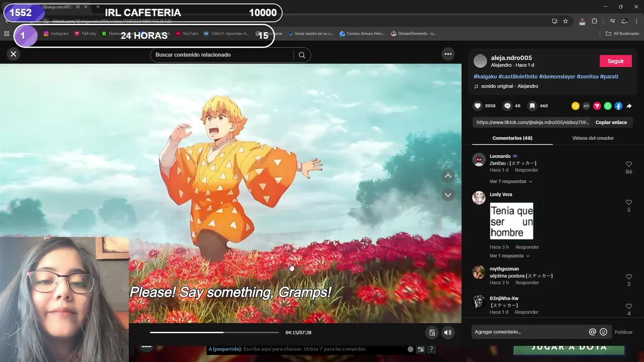The width and height of the screenshot is (644, 362).
Task: Like B3njiNha-Xw's comment
Action: [629, 306]
